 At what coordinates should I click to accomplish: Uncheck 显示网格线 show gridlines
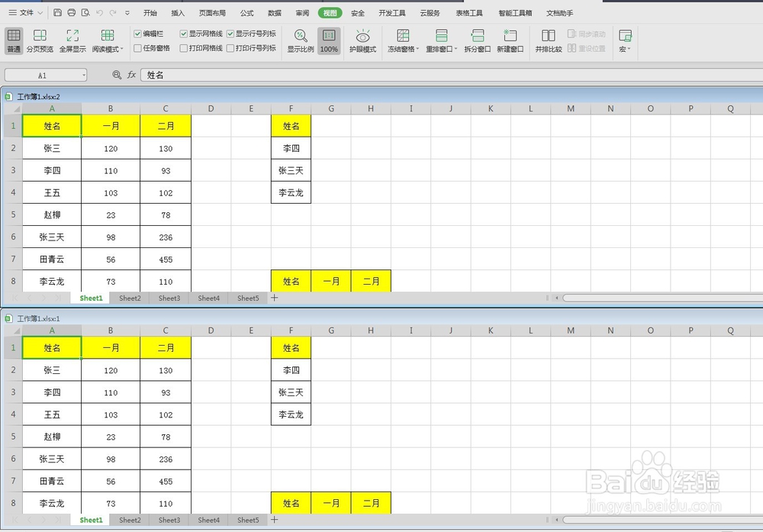(183, 34)
